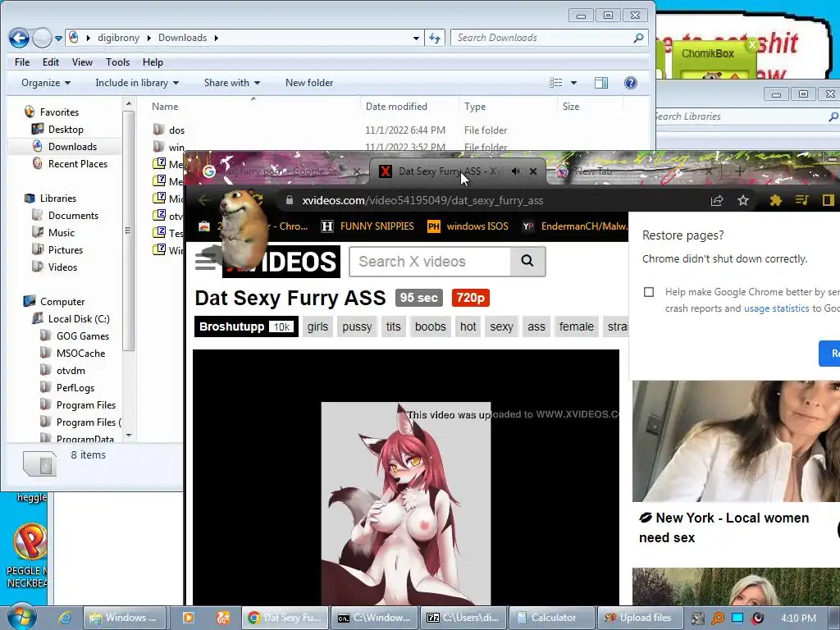Toggle the Explorer preview pane icon
Image resolution: width=840 pixels, height=630 pixels.
pyautogui.click(x=601, y=83)
